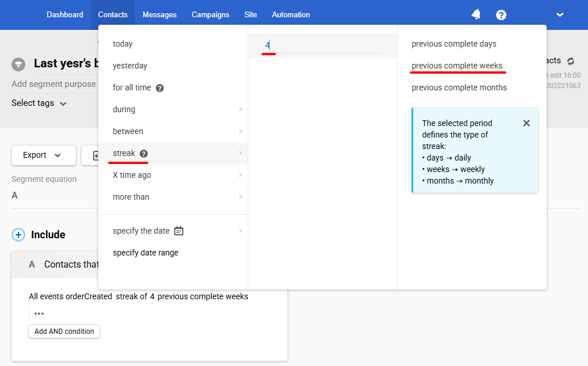Viewport: 588px width, 366px height.
Task: Click the help icon next to streak
Action: [144, 154]
